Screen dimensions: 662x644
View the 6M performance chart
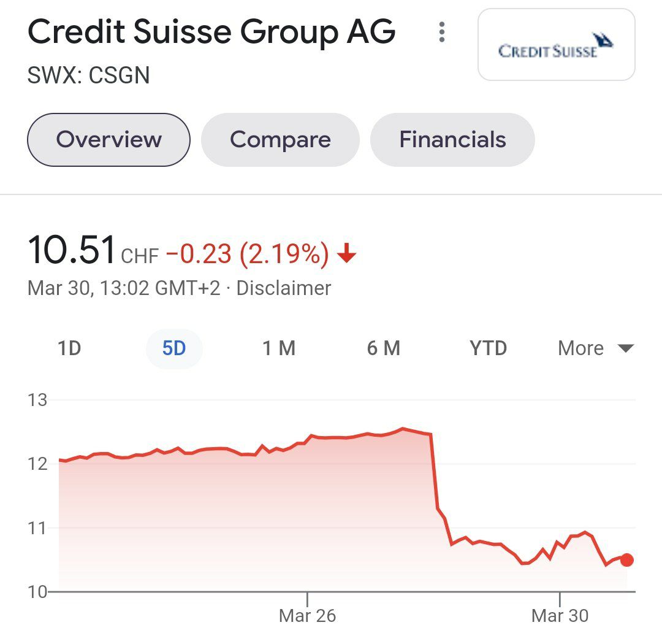coord(384,348)
